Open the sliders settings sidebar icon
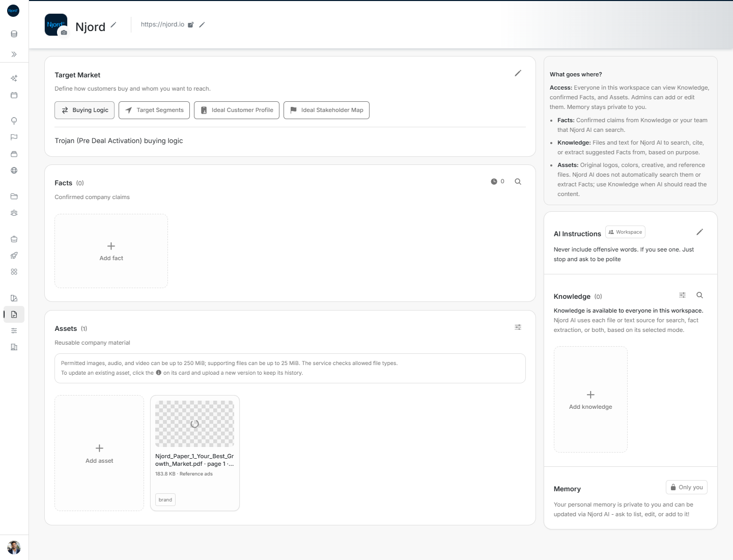The image size is (733, 560). pos(14,331)
